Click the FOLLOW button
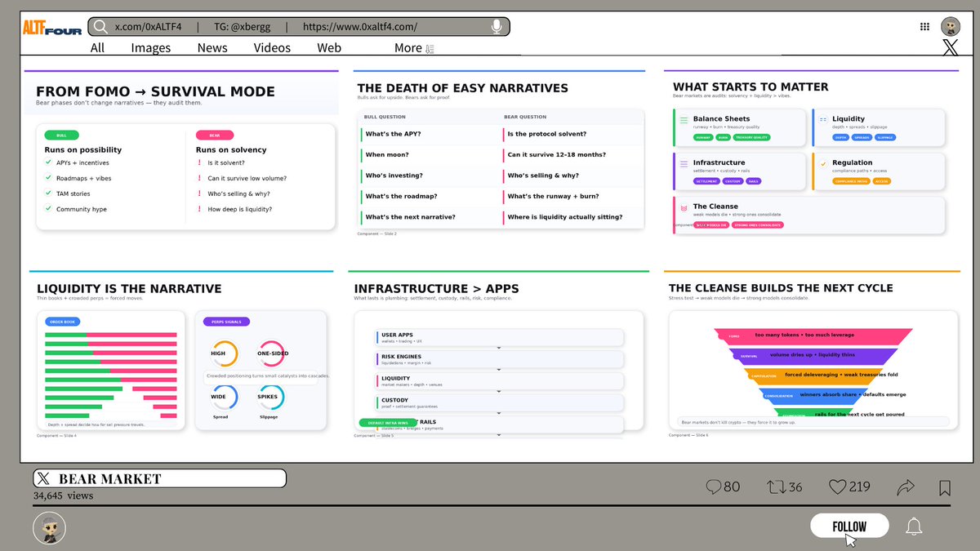This screenshot has width=980, height=551. 849,527
